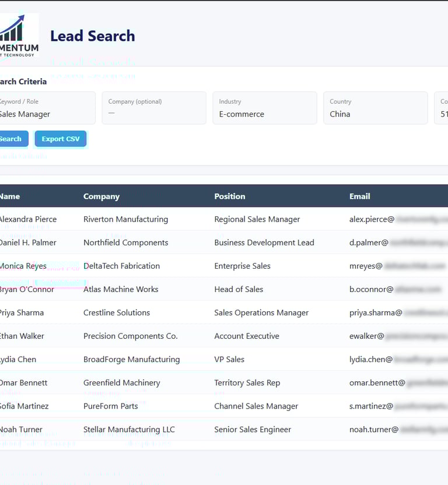Focus the Company (optional) field
448x485 pixels.
(154, 108)
